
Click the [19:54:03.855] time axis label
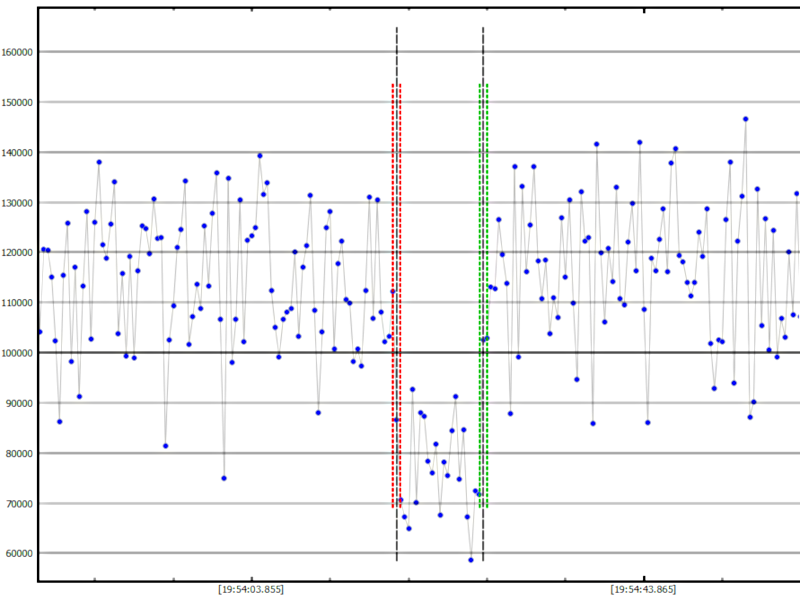[x=250, y=590]
